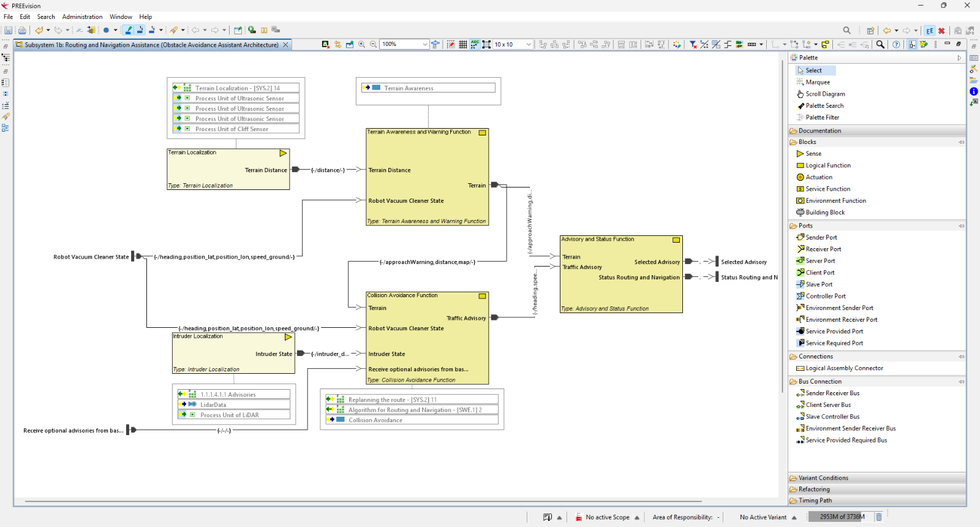Click the No active Scope status entry
980x527 pixels.
[607, 517]
